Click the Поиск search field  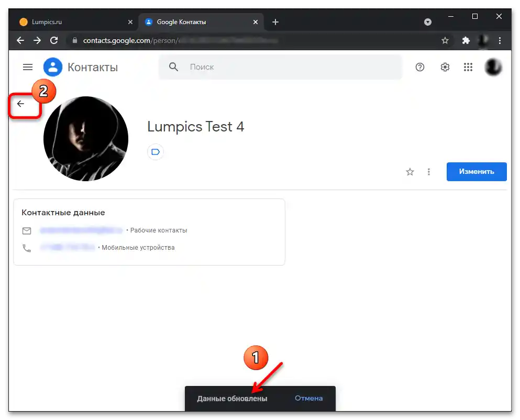pos(280,67)
